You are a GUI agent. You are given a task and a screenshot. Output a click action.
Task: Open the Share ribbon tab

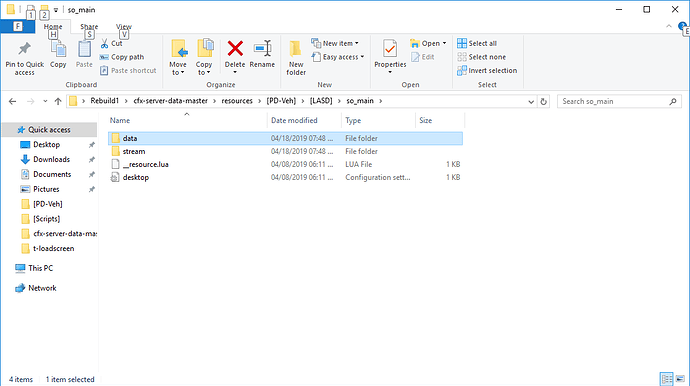pyautogui.click(x=89, y=26)
